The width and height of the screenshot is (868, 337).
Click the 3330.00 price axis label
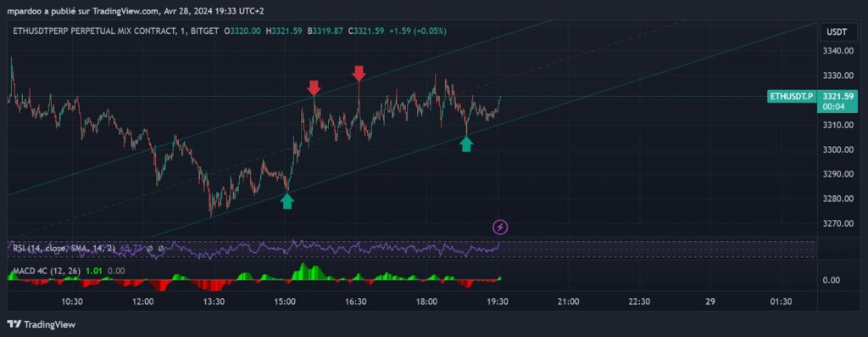pyautogui.click(x=837, y=76)
